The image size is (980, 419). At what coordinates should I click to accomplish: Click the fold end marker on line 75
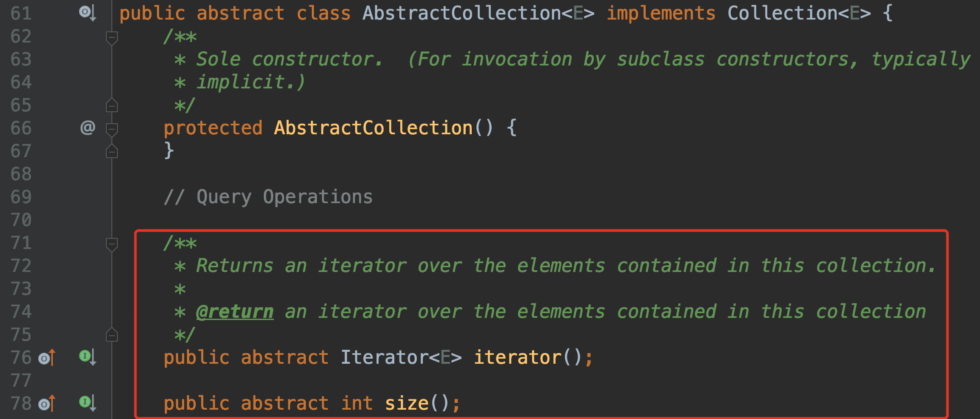pyautogui.click(x=112, y=334)
